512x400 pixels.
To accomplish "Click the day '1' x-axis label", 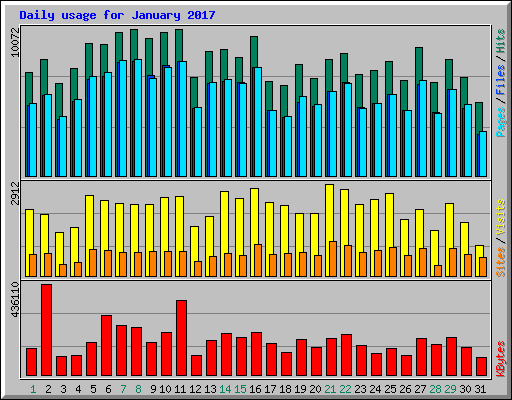I will coord(33,389).
